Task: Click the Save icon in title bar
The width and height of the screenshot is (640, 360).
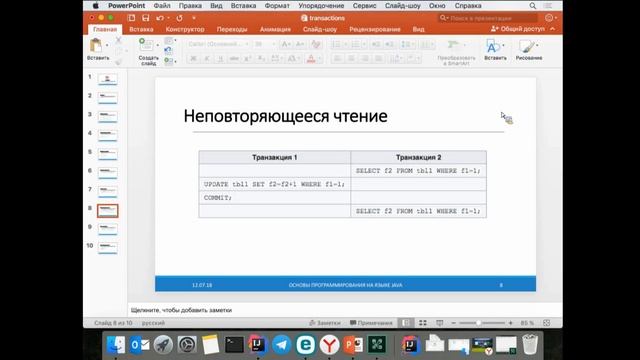Action: (x=146, y=18)
